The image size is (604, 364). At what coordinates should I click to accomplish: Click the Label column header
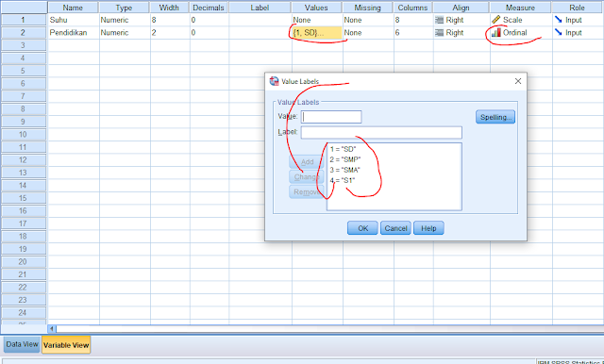click(260, 8)
